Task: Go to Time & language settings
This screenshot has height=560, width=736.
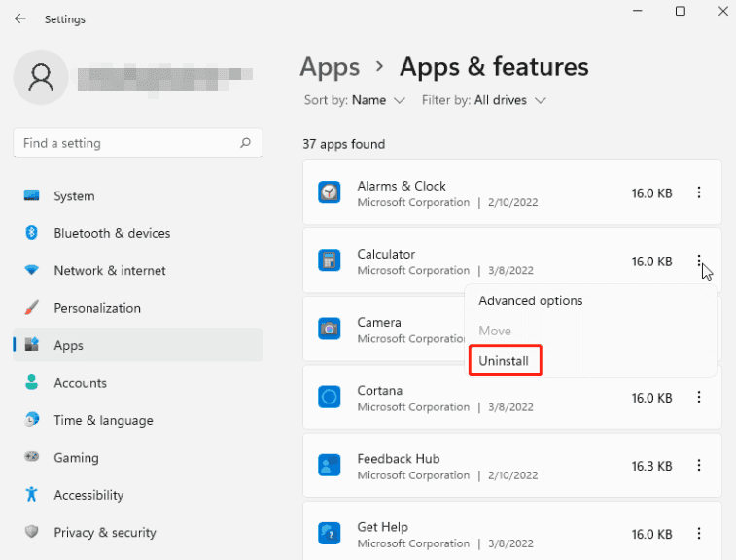Action: 137,420
